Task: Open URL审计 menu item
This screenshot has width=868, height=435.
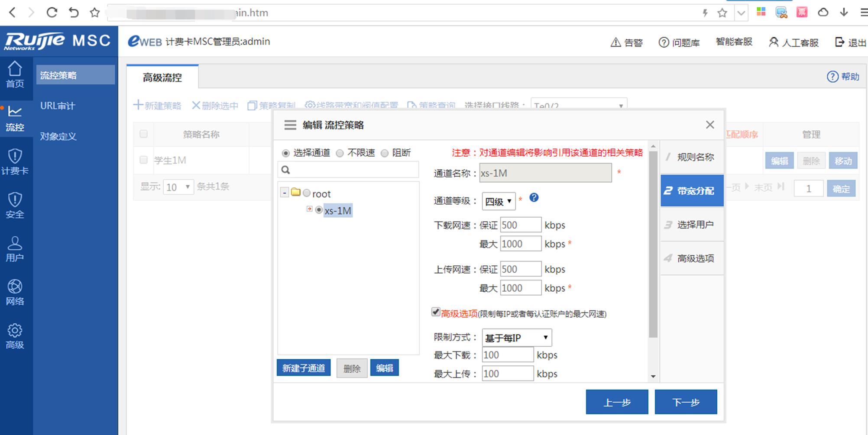Action: (x=58, y=106)
